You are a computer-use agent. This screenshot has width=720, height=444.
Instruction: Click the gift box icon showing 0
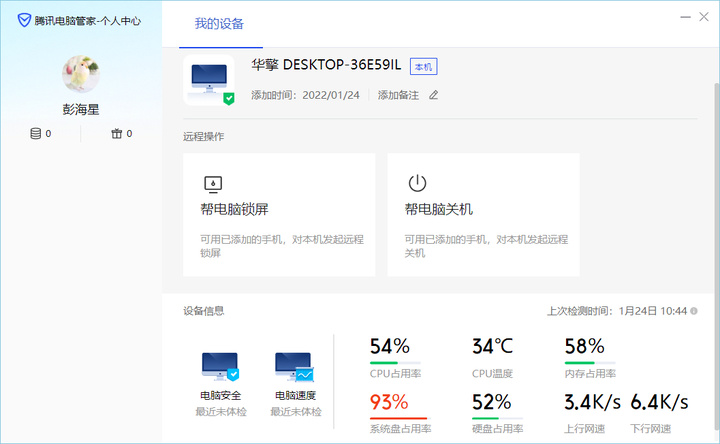click(117, 134)
